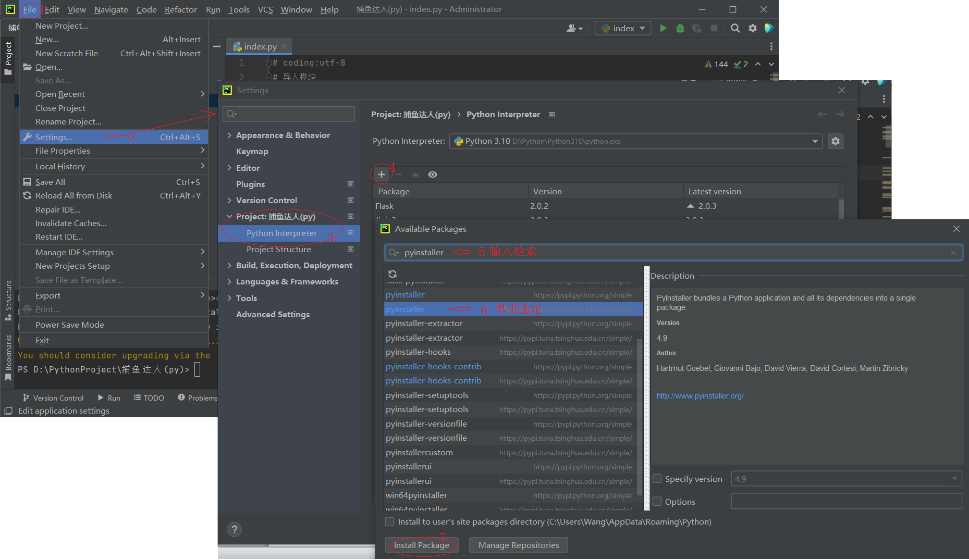Open Search Everywhere magnifier in toolbar
969x560 pixels.
coord(735,28)
